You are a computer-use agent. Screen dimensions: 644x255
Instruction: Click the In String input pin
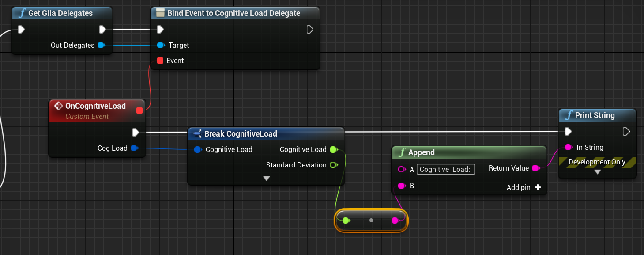(x=569, y=147)
